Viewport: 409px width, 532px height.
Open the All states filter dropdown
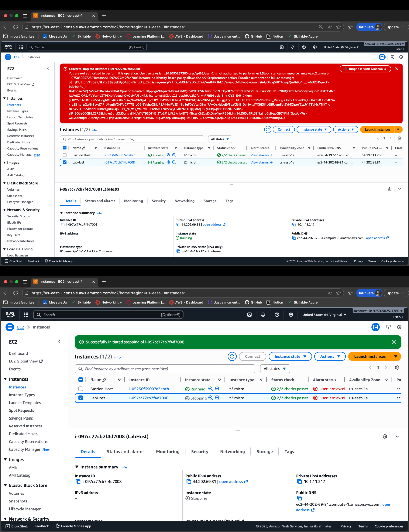pyautogui.click(x=220, y=139)
